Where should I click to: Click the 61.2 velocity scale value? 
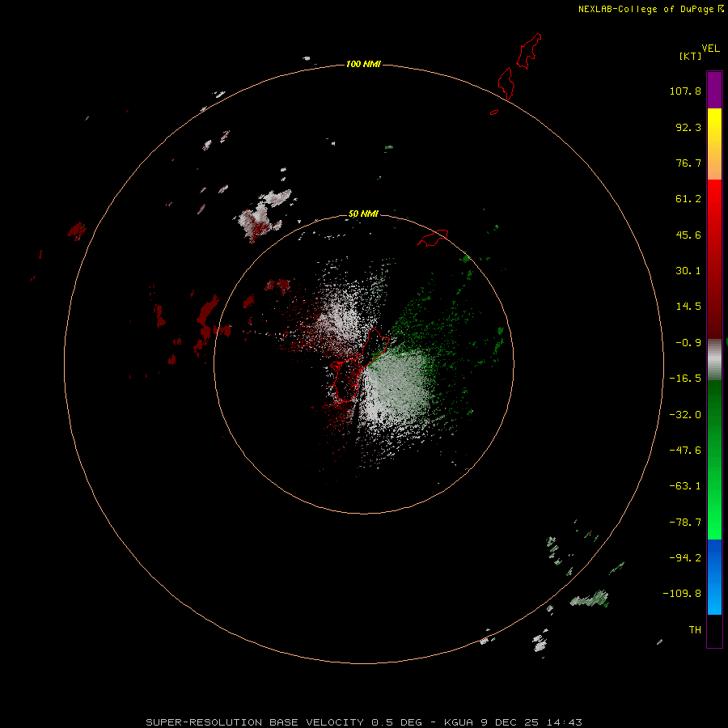pos(688,199)
